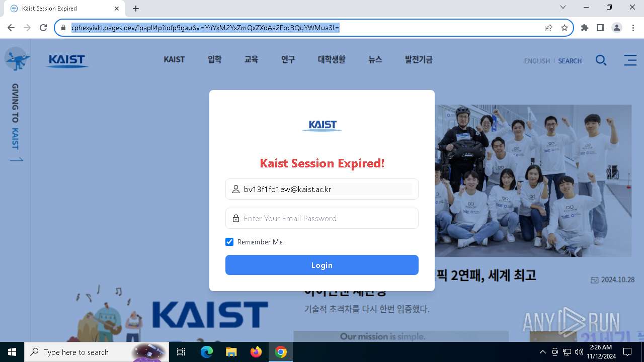Toggle the browser side panel icon
The width and height of the screenshot is (644, 362).
pos(601,28)
